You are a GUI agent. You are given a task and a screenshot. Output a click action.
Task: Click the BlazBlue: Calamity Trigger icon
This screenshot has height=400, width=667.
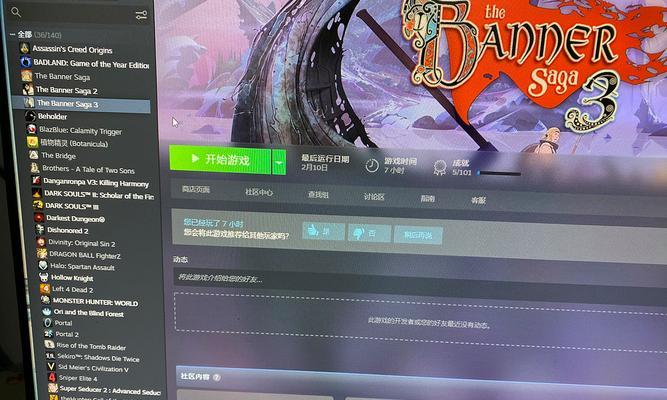point(31,129)
